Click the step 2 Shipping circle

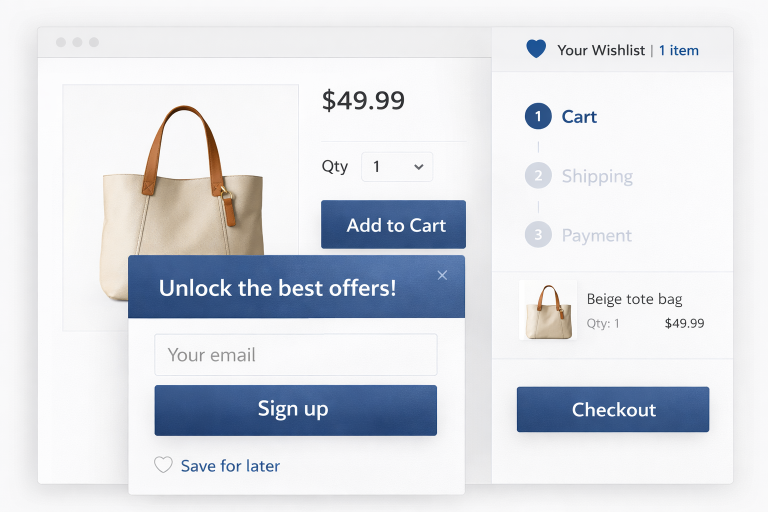[538, 176]
